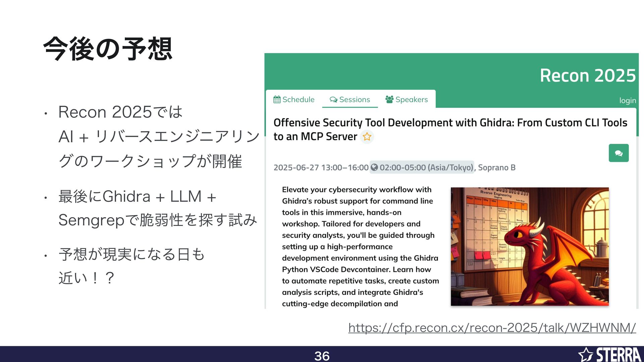Image resolution: width=644 pixels, height=362 pixels.
Task: Favorite the talk with the star icon
Action: pos(367,137)
